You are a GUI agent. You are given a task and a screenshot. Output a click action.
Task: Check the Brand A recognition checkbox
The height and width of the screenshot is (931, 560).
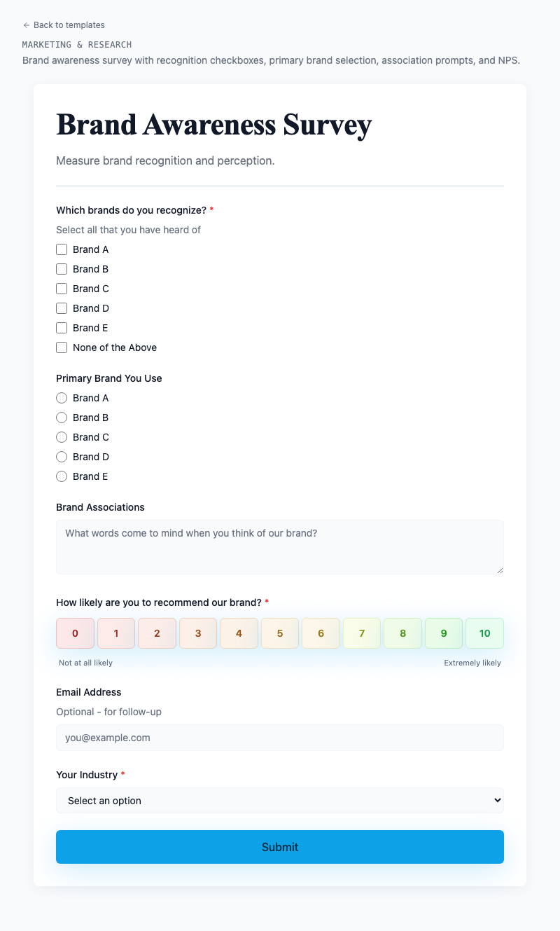point(62,249)
